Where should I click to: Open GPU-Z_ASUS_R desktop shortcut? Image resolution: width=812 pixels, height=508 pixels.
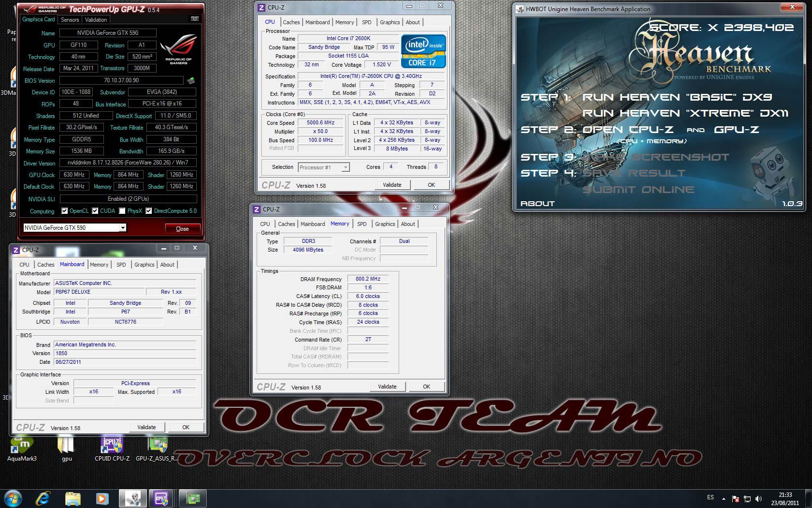(158, 448)
